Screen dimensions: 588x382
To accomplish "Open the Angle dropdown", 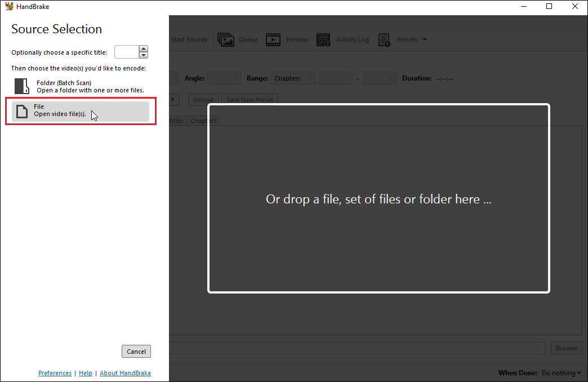I will click(224, 78).
